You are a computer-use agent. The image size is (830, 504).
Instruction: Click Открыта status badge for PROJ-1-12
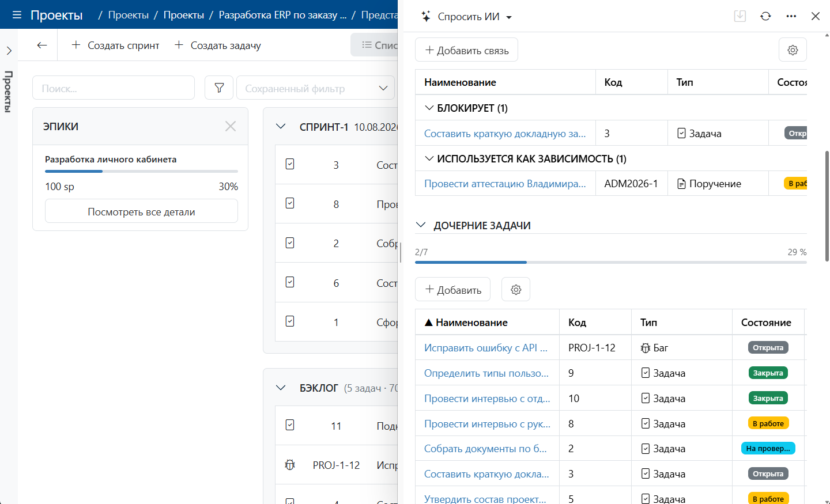coord(768,347)
